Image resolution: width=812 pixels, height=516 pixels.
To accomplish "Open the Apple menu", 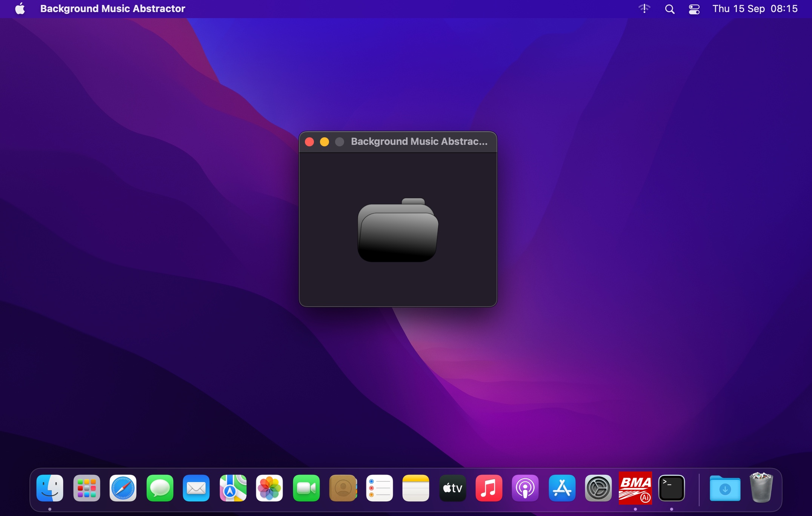I will [x=20, y=9].
